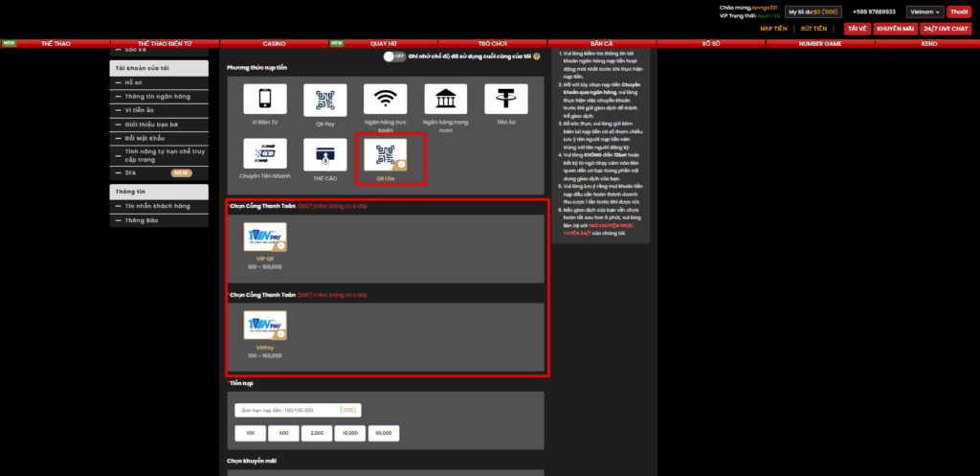
Task: Click the Tài khoản của tôi header
Action: (159, 68)
